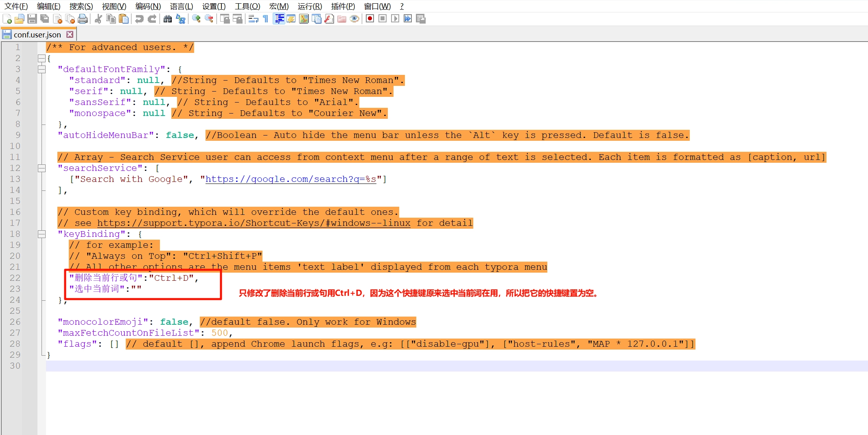Run macro multiple times icon

point(407,19)
